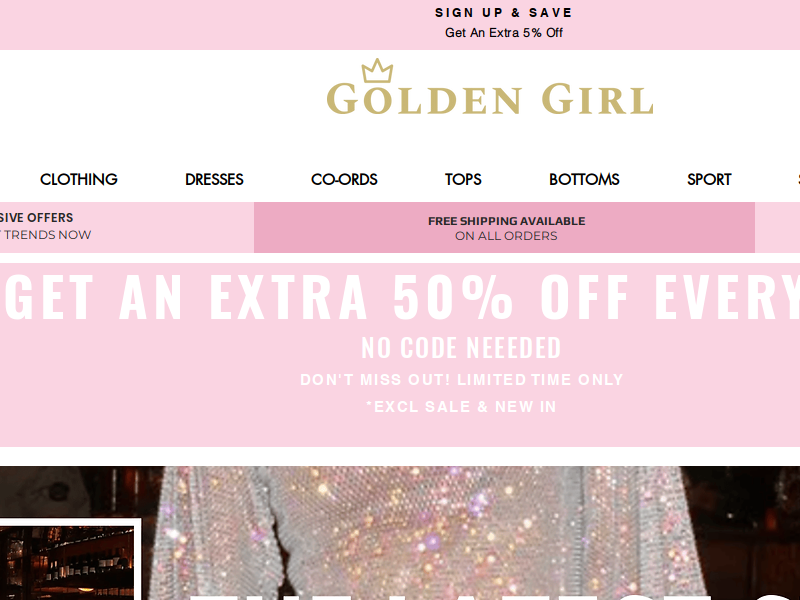The image size is (800, 600).
Task: Open the Golden Girl logo homepage link
Action: [490, 87]
